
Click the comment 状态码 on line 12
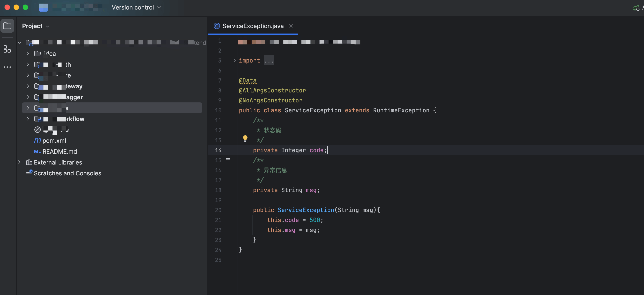(272, 130)
